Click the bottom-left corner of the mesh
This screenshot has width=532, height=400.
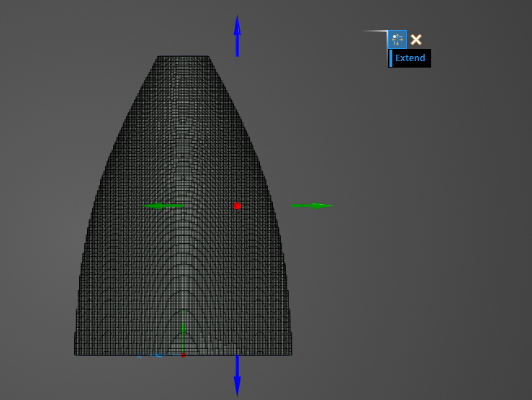[x=76, y=354]
